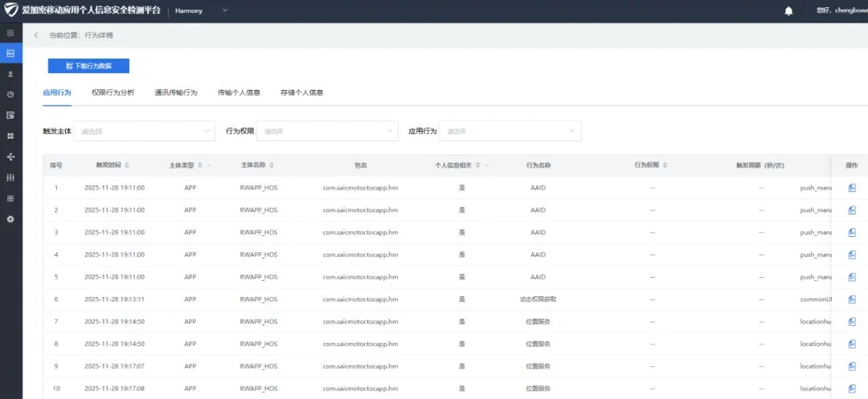Switch to 权限行为分析 tab

coord(113,93)
